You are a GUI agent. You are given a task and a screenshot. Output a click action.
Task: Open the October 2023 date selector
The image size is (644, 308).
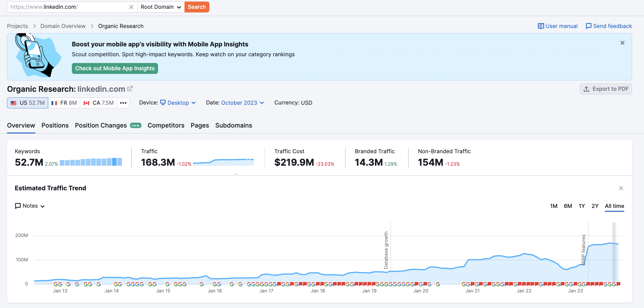click(239, 103)
